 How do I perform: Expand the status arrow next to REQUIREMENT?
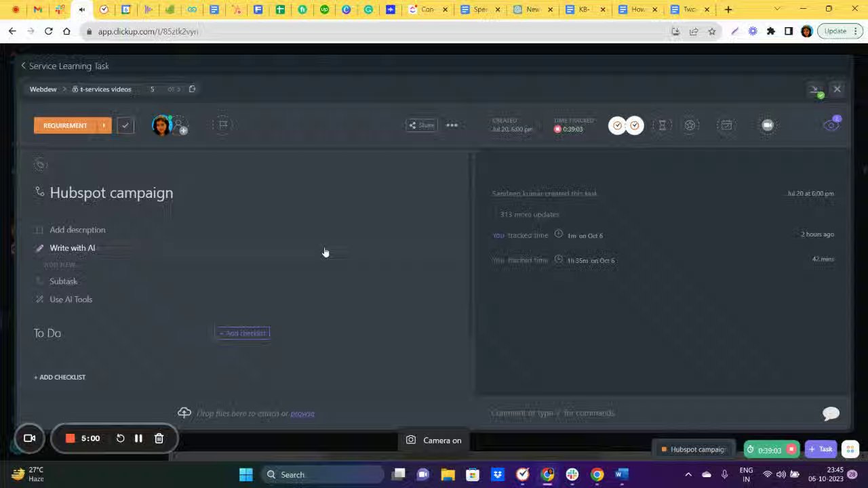tap(104, 125)
